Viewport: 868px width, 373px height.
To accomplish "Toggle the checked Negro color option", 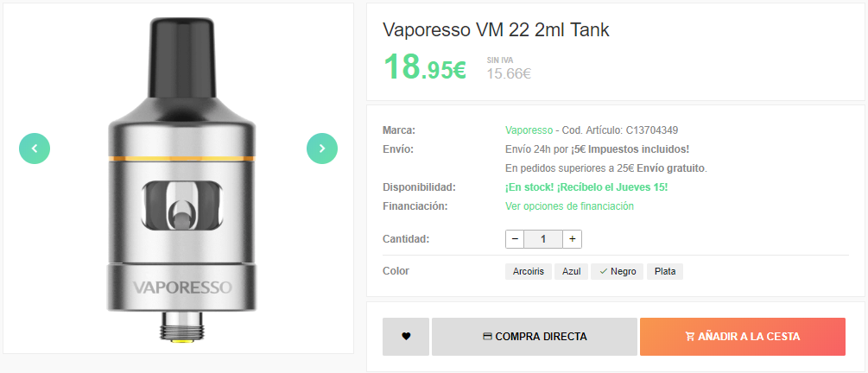I will coord(618,272).
